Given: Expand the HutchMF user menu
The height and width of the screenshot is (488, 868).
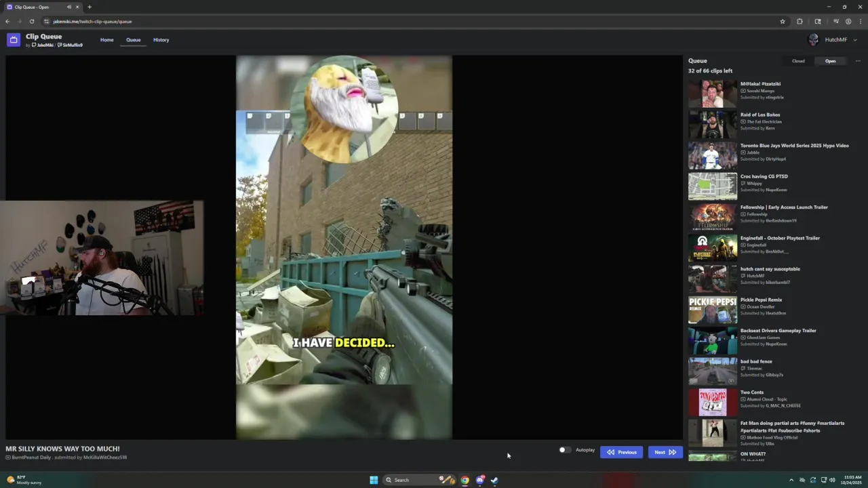Looking at the screenshot, I should pos(833,40).
